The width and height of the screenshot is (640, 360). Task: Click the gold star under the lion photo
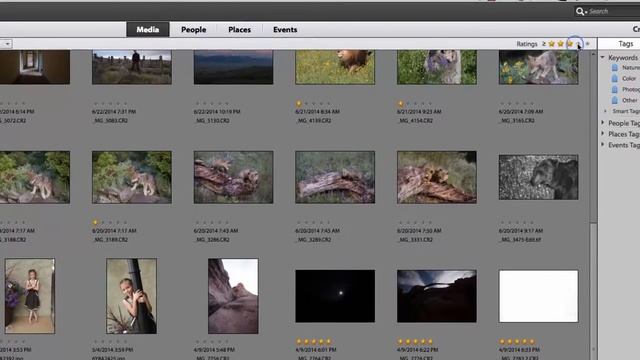click(x=299, y=103)
